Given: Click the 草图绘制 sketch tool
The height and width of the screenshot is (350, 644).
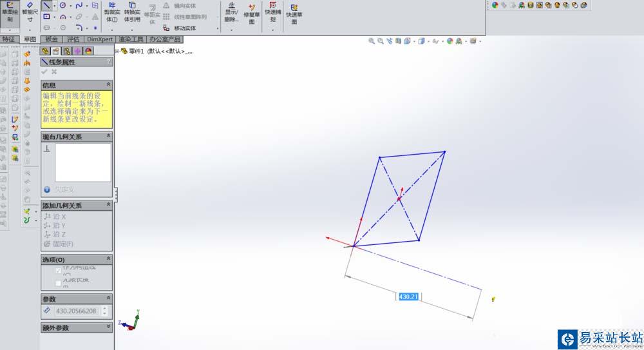Looking at the screenshot, I should coord(10,13).
